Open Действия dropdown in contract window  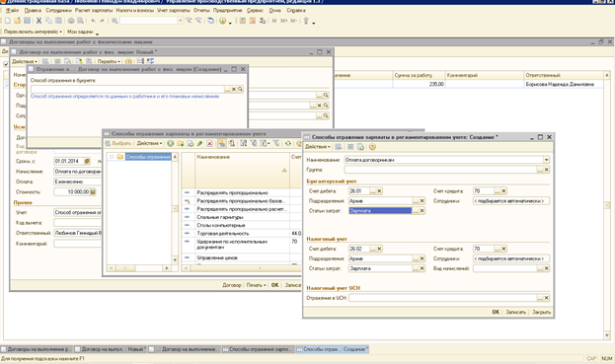point(25,61)
